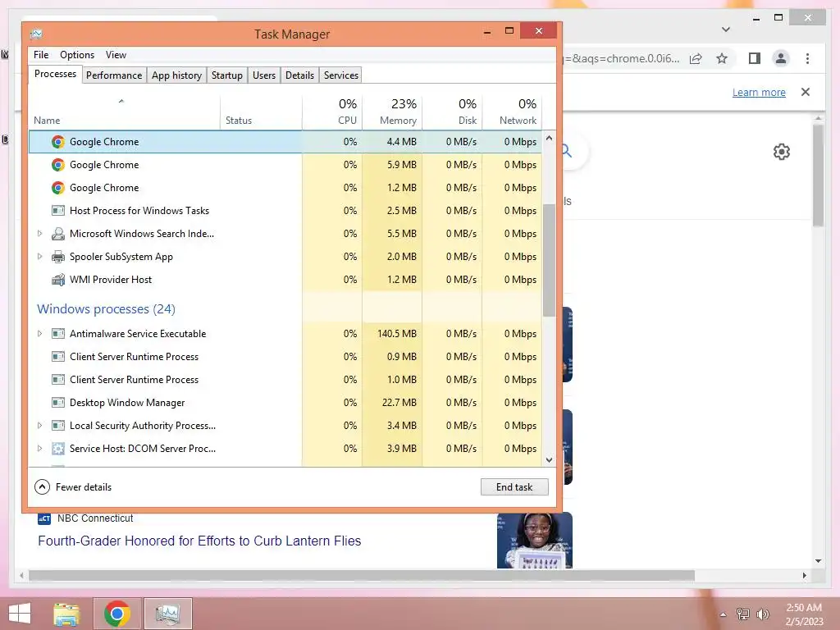840x630 pixels.
Task: Expand the Spooler SubSystem App row
Action: click(x=39, y=257)
